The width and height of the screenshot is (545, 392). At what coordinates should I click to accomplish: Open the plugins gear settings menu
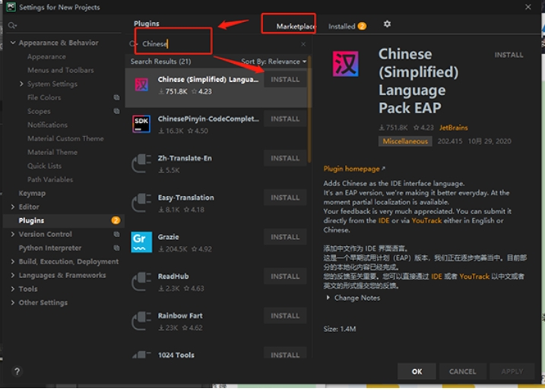coord(387,24)
